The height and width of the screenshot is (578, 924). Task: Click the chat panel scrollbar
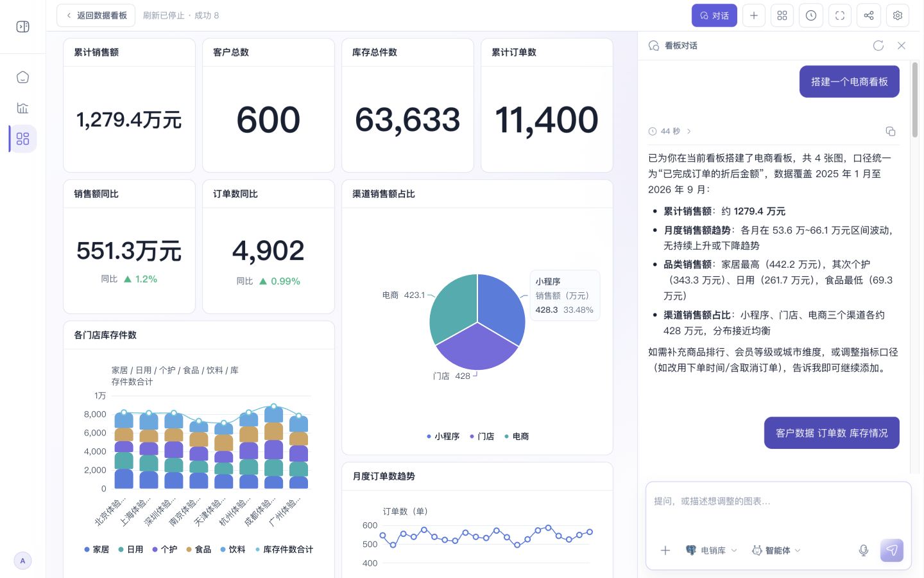point(915,100)
